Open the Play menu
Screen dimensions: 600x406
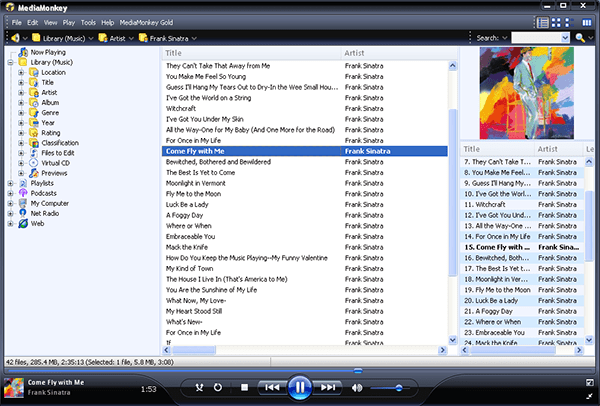[x=69, y=23]
